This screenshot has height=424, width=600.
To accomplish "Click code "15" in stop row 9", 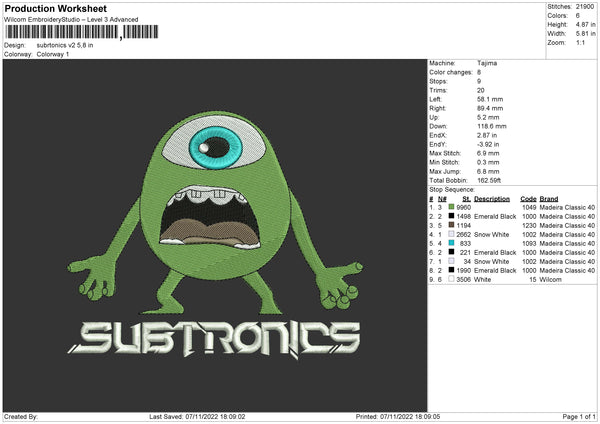I will click(x=533, y=280).
